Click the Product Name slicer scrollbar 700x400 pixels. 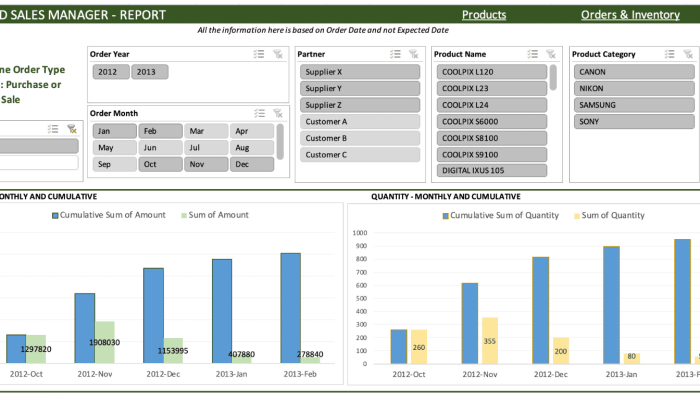[553, 77]
